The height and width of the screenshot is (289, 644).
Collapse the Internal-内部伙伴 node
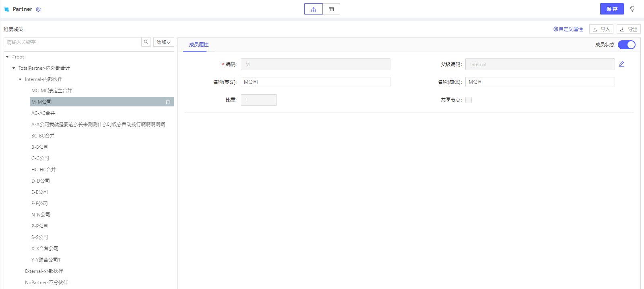(20, 79)
